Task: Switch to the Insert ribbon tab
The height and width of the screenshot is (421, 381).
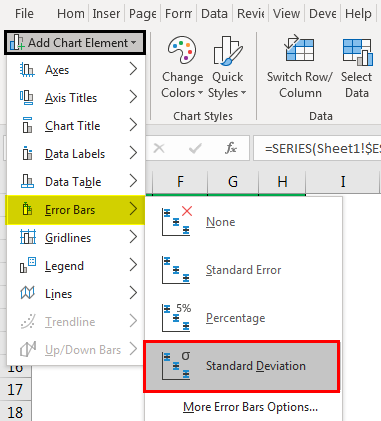Action: coord(106,14)
